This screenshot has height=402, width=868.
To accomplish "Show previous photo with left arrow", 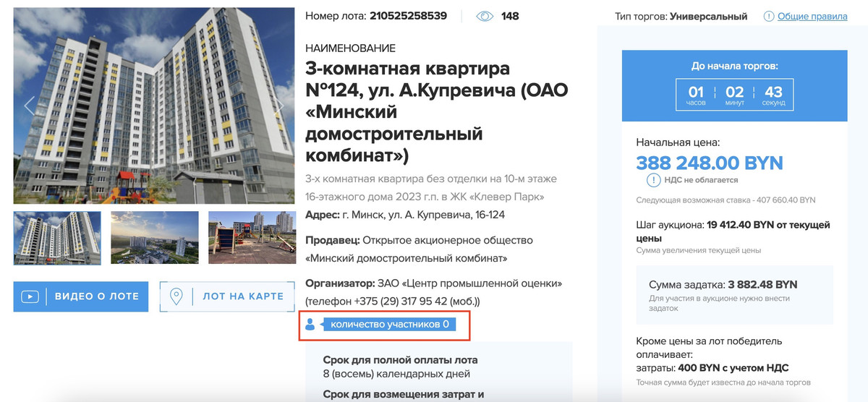I will click(29, 106).
